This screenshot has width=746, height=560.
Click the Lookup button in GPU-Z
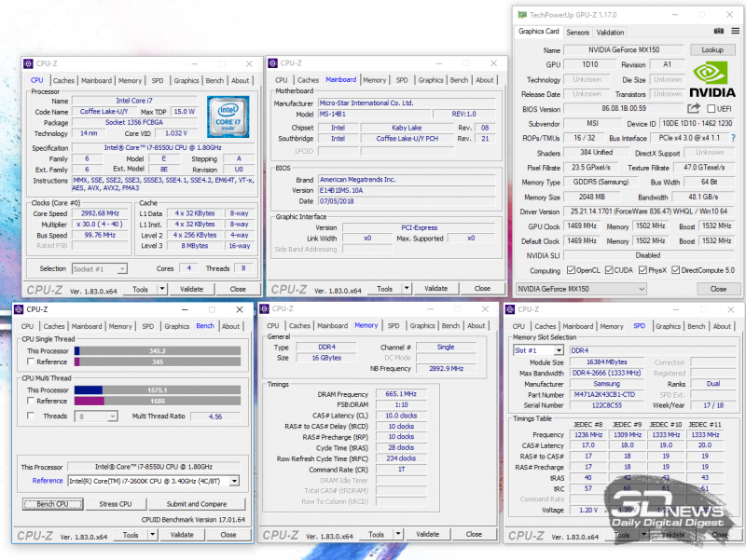click(x=711, y=50)
